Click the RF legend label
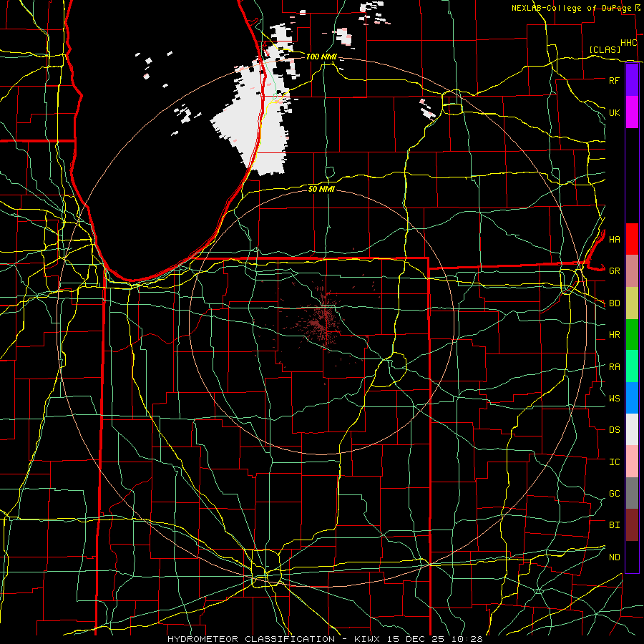This screenshot has height=644, width=644. coord(614,80)
